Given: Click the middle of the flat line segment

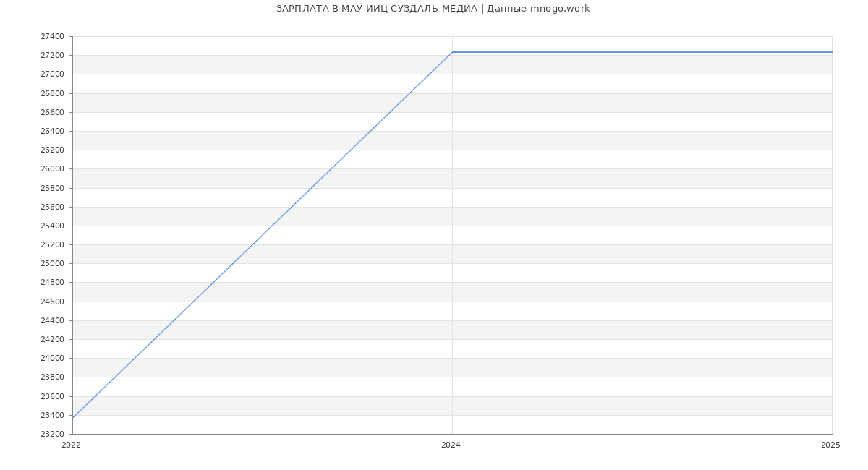Looking at the screenshot, I should click(642, 52).
